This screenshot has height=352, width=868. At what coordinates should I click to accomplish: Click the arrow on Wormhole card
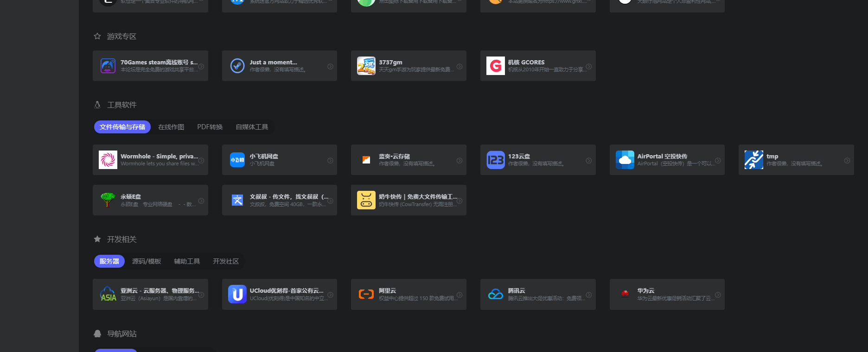coord(201,160)
